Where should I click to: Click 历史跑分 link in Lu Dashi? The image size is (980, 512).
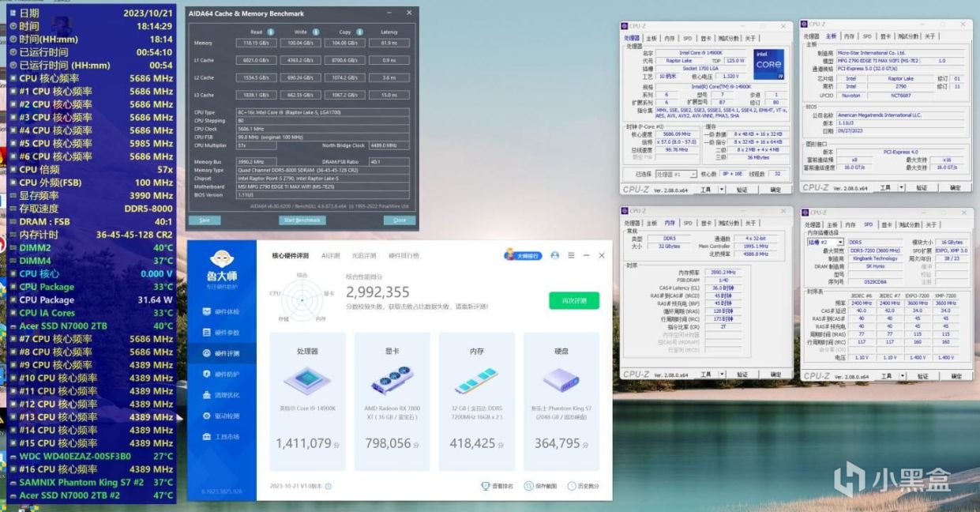pyautogui.click(x=583, y=487)
